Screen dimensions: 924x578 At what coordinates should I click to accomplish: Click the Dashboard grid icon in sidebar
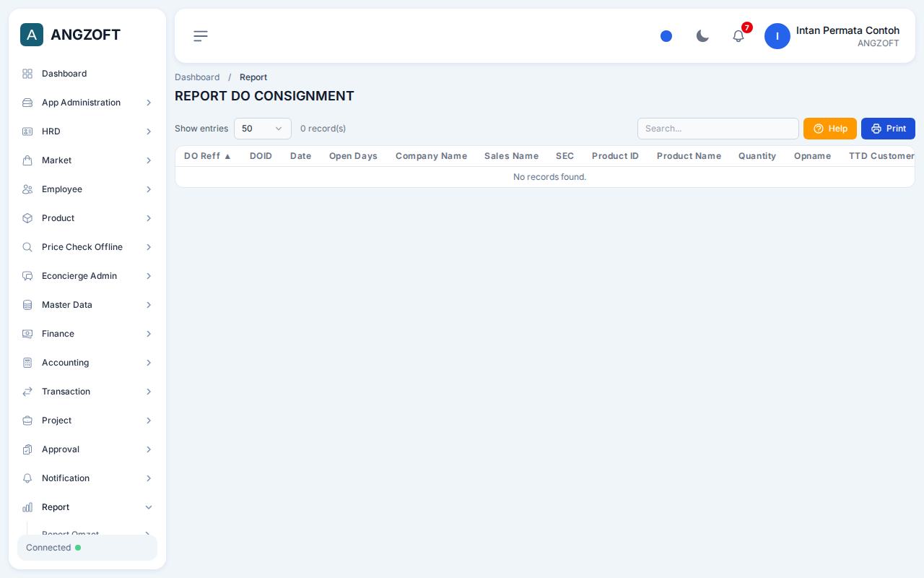coord(27,74)
